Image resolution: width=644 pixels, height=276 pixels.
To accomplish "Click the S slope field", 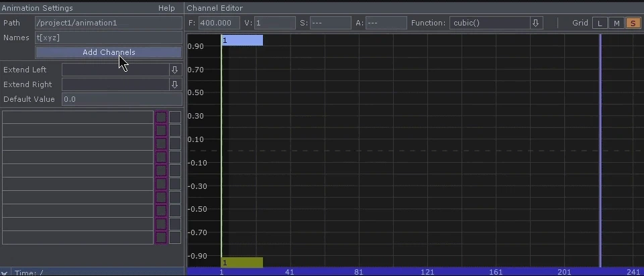I will [x=330, y=23].
